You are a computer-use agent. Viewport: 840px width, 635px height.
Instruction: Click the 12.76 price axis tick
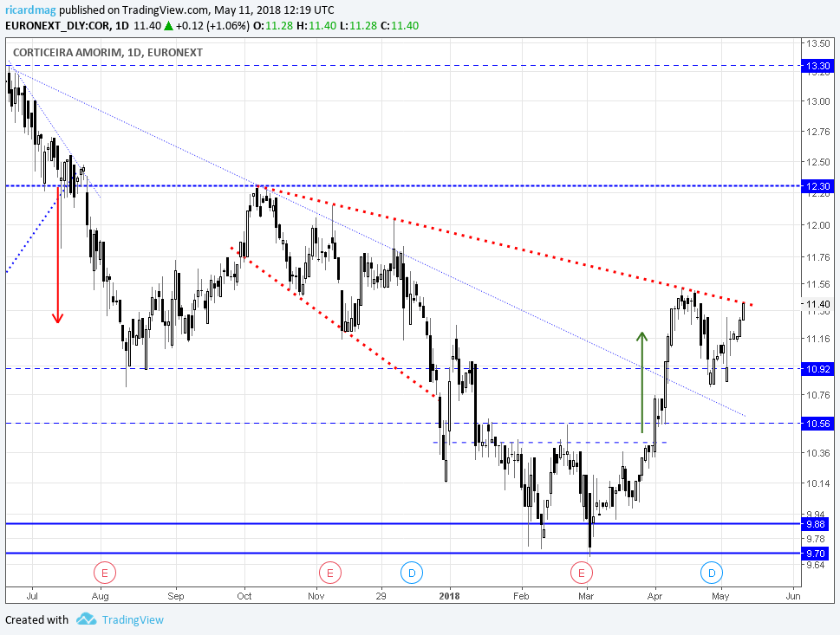coord(818,132)
